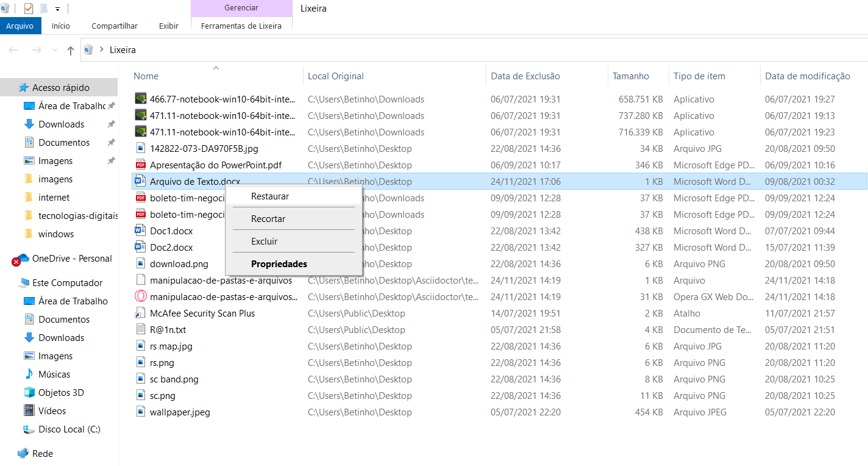
Task: Click the Gerenciar contextual tab header
Action: (x=241, y=8)
